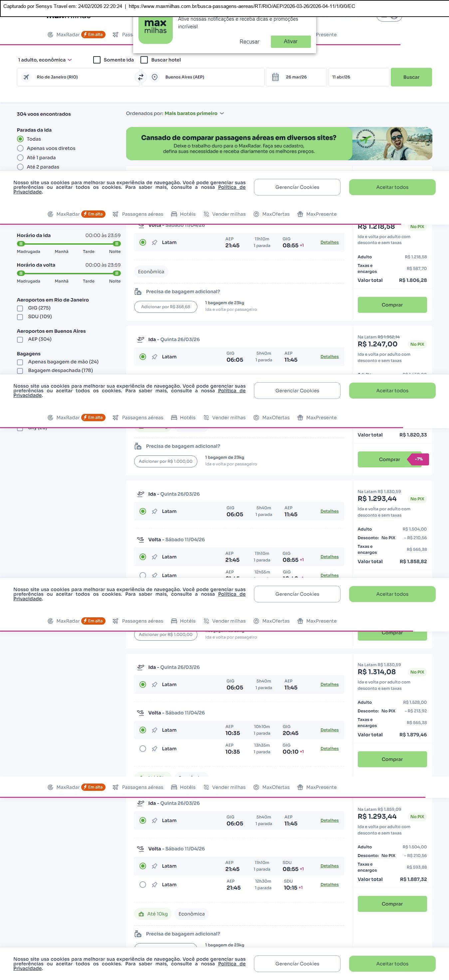The height and width of the screenshot is (980, 449).
Task: Select the 12h30m Latam return to SDU at 10:15
Action: click(143, 885)
